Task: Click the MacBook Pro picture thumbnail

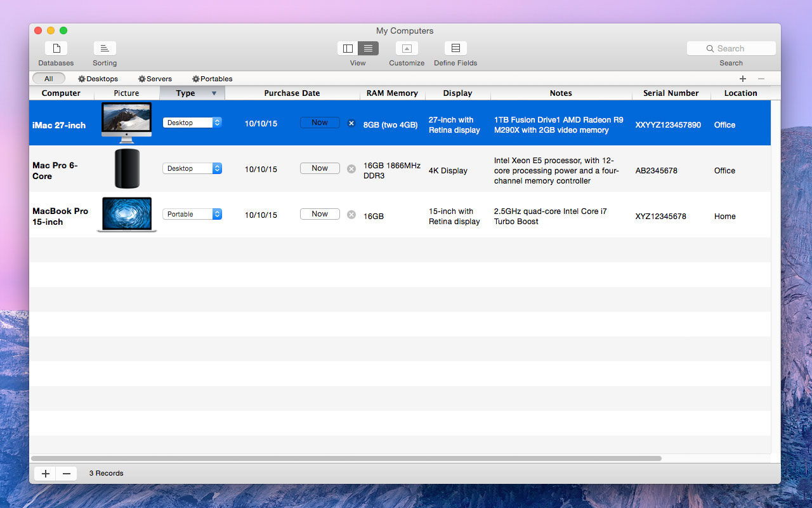Action: pyautogui.click(x=127, y=215)
